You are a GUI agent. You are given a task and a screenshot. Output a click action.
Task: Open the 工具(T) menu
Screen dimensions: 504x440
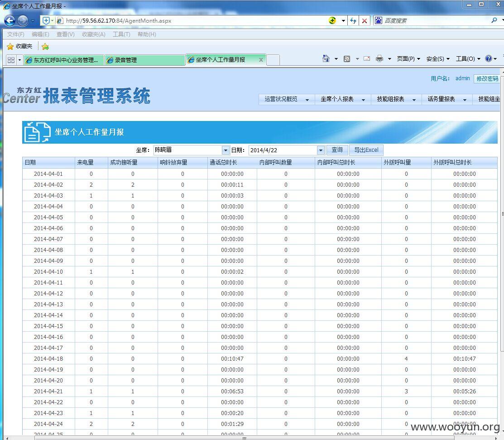pos(121,34)
